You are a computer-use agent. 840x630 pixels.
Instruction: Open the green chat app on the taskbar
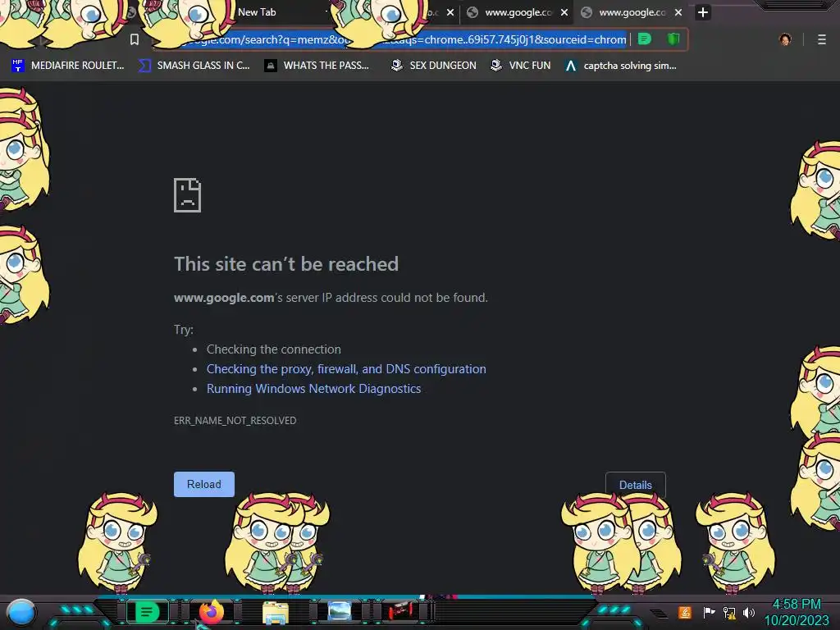(147, 612)
